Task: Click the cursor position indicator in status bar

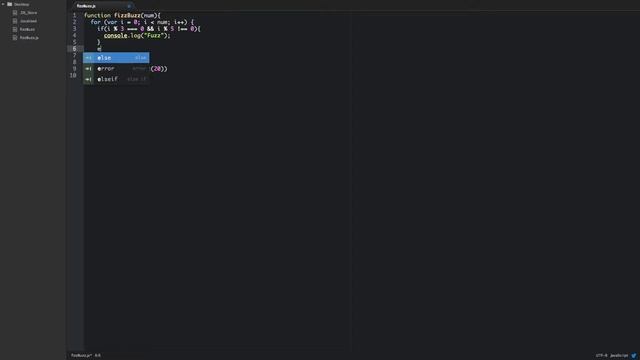Action: pos(98,356)
